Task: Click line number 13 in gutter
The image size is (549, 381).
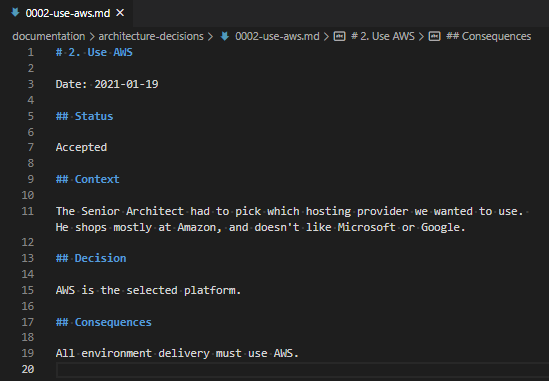Action: tap(28, 258)
